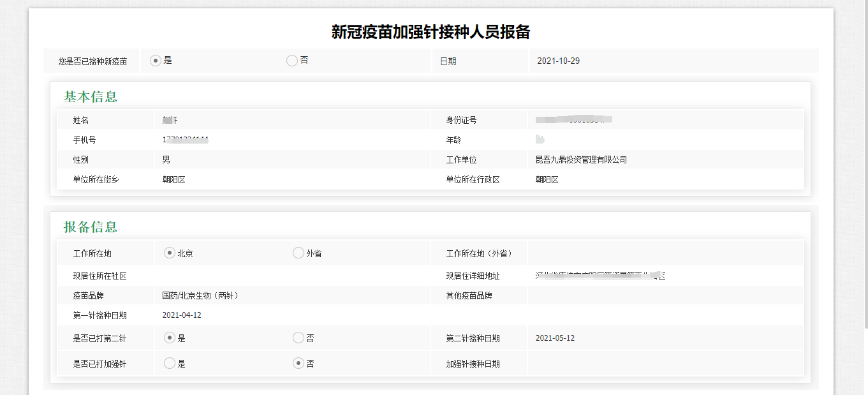The width and height of the screenshot is (868, 395).
Task: Choose 外省 as 工作所在地
Action: 298,253
